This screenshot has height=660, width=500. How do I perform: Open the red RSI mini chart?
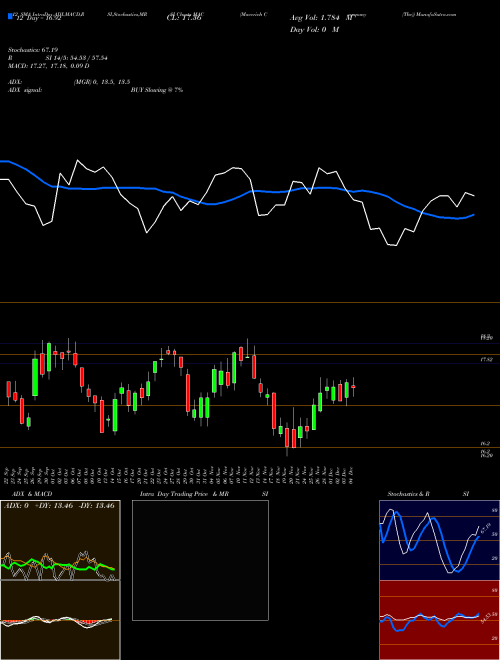(x=439, y=620)
